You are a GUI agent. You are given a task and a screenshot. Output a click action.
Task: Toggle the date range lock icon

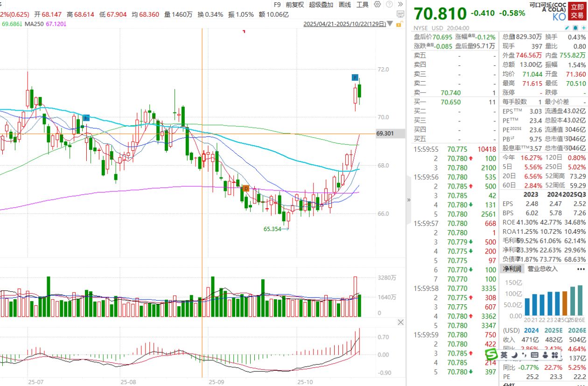coord(399,24)
